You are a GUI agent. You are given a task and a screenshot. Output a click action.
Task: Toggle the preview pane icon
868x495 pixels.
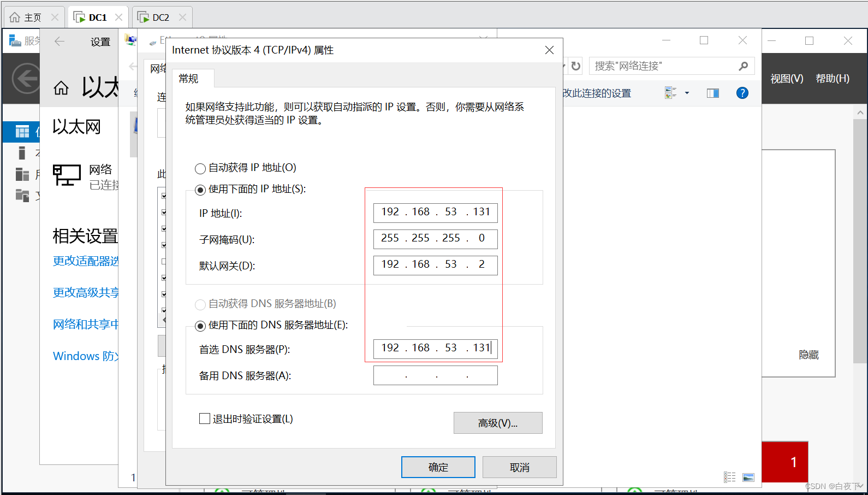pos(713,93)
